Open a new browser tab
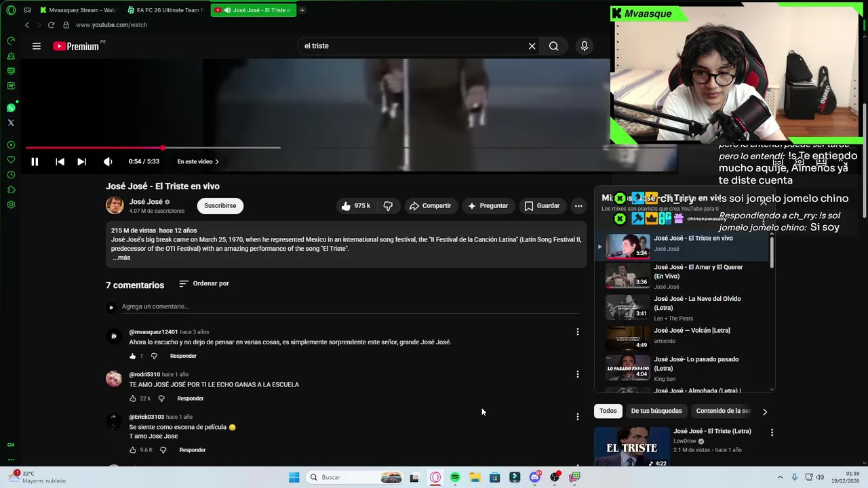 [302, 10]
